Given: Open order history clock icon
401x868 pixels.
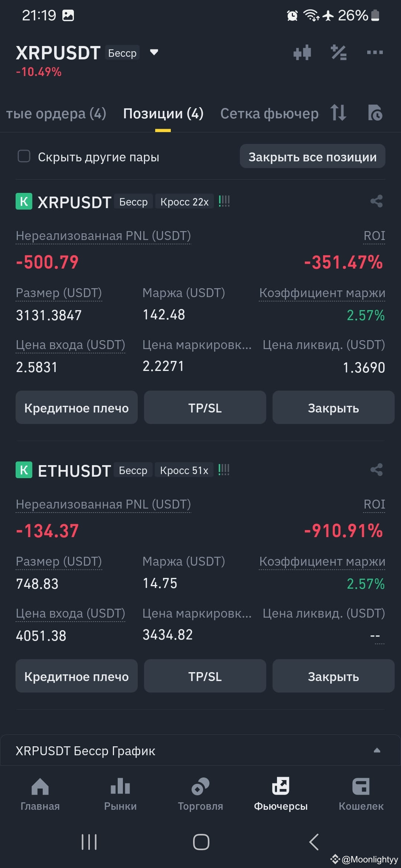Looking at the screenshot, I should pos(375,112).
